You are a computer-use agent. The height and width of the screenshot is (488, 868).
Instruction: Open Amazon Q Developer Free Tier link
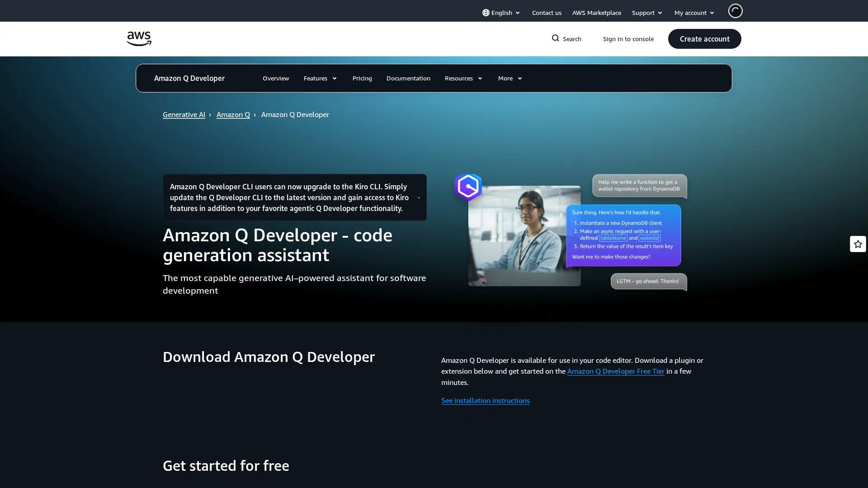click(615, 371)
